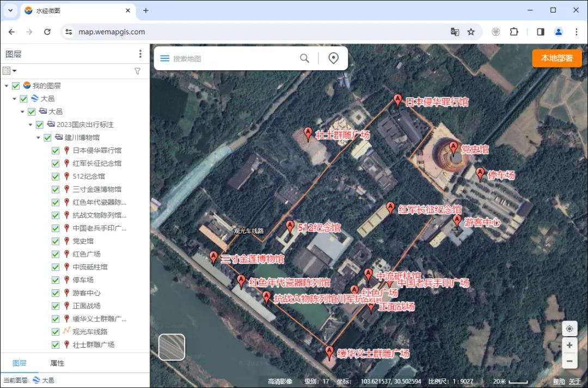
Task: Click the location pin icon in search bar
Action: (x=333, y=58)
